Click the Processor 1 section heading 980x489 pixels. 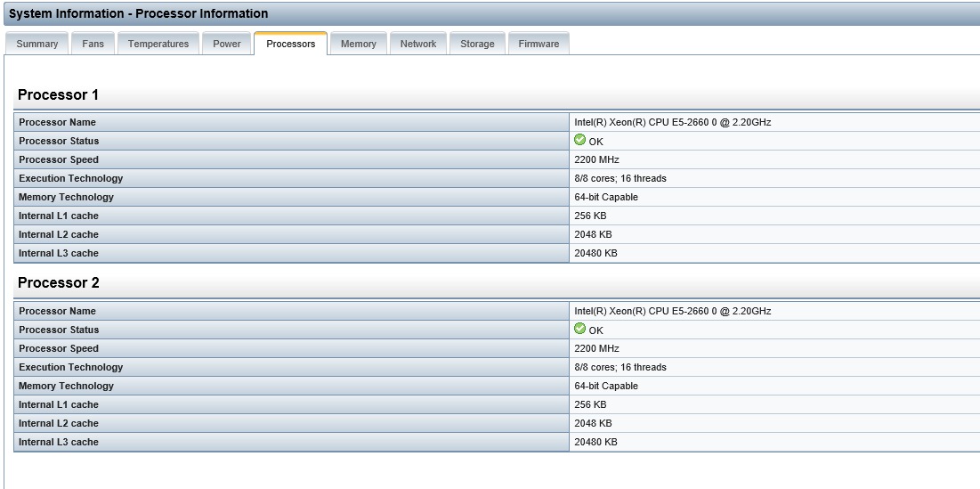59,94
